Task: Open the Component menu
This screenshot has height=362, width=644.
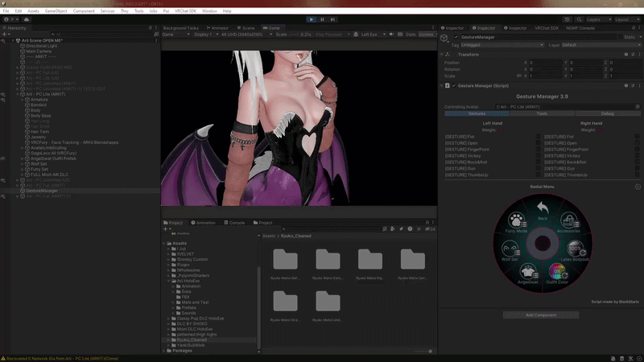Action: tap(84, 11)
